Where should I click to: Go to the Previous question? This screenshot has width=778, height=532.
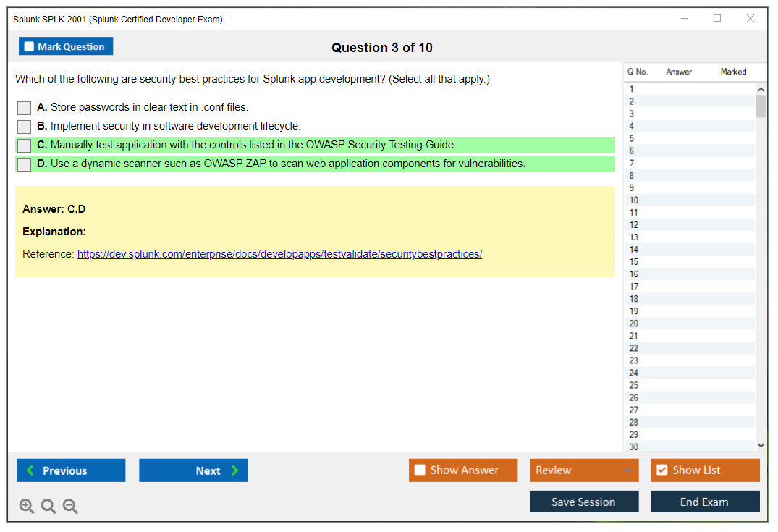pos(71,470)
